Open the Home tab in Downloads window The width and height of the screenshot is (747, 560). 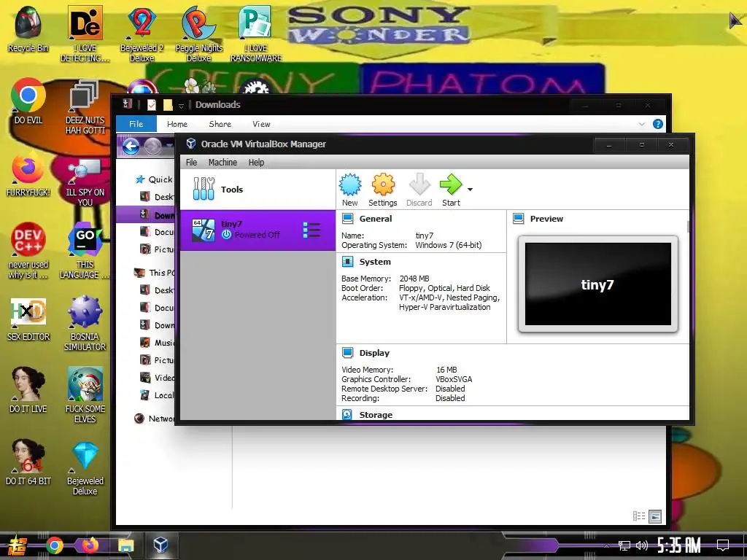coord(177,124)
